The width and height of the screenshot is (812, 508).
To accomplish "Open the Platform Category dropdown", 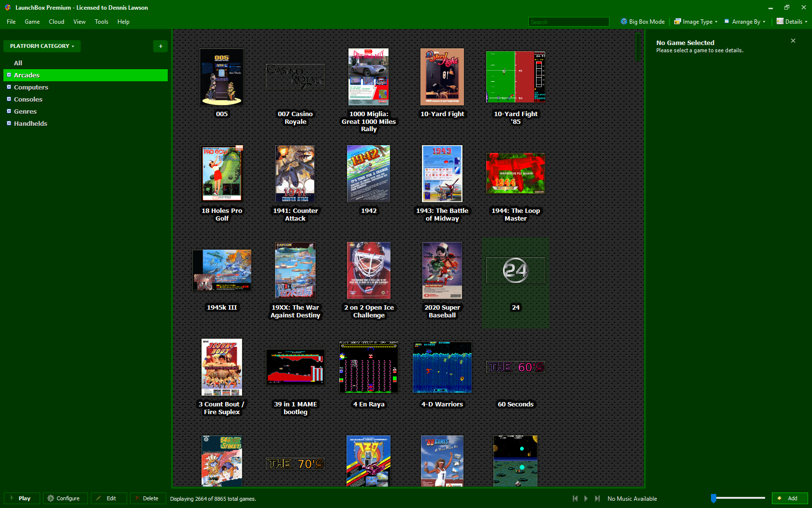I will (42, 46).
